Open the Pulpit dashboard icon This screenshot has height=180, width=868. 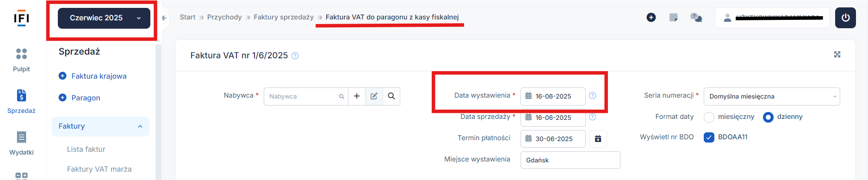point(21,54)
